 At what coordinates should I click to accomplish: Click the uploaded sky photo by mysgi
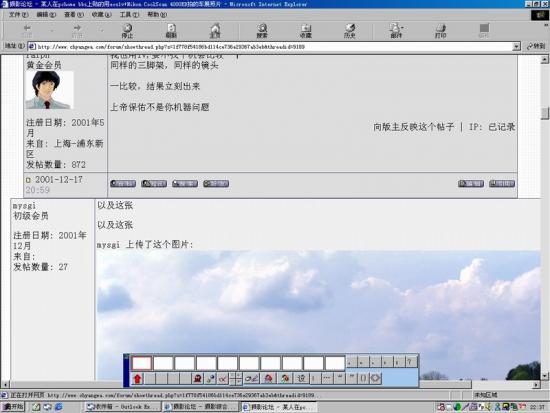318,315
